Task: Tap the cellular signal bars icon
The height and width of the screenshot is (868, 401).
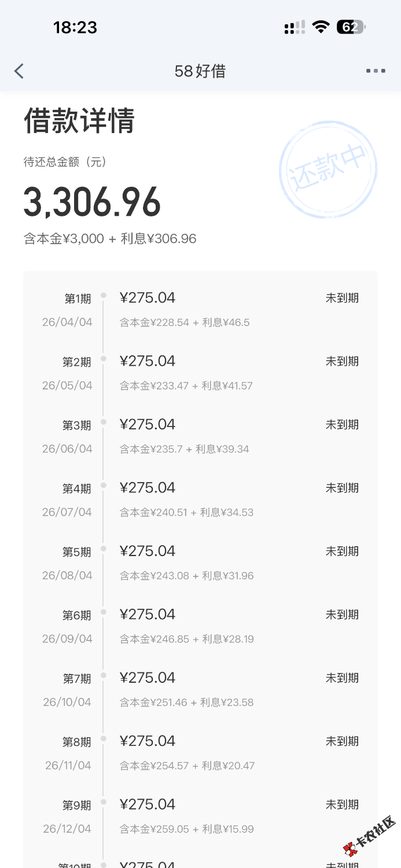Action: pos(295,27)
